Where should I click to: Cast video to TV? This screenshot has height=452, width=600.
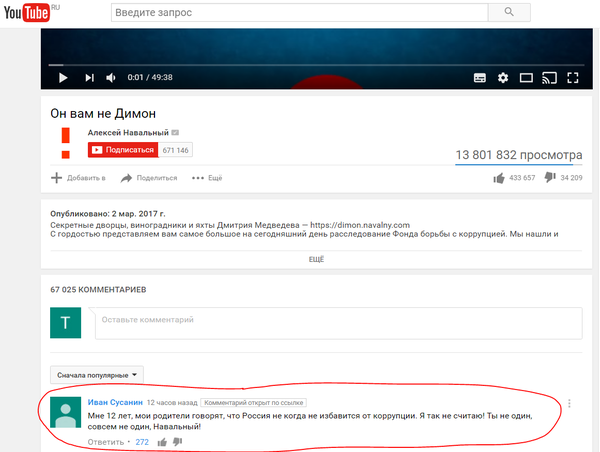[549, 77]
